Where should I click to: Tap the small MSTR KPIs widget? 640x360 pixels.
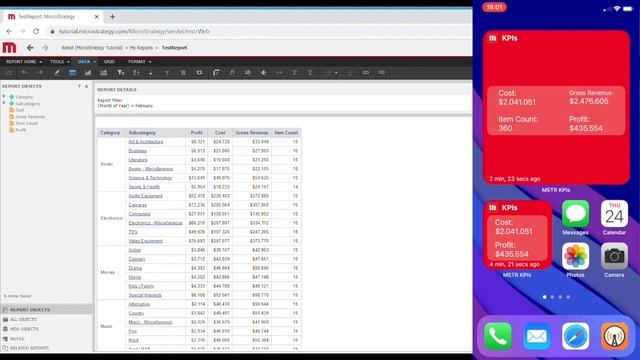coord(517,234)
